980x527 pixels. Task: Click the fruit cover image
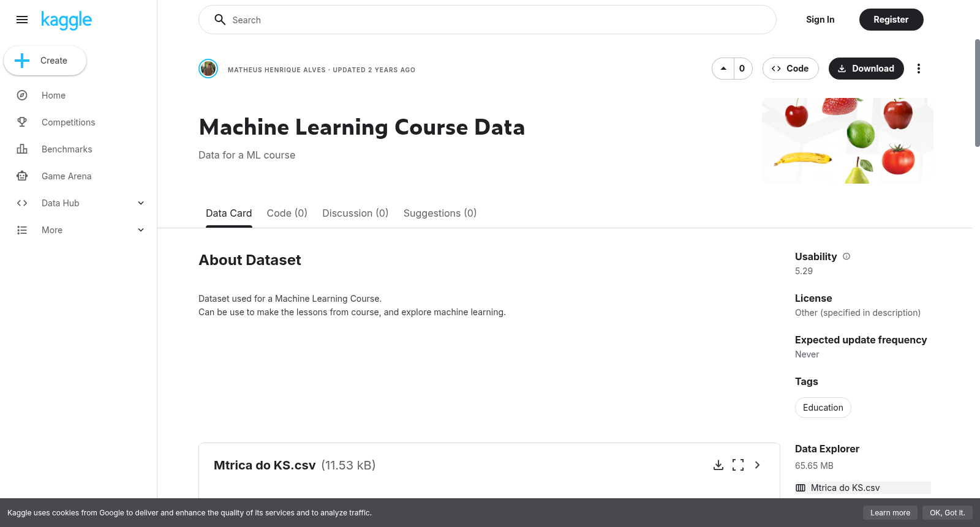click(848, 141)
